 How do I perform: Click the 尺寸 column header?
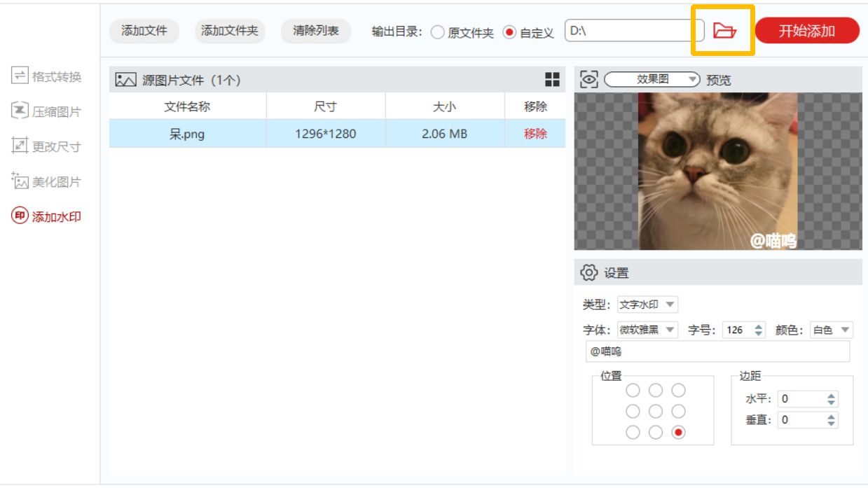pos(326,106)
